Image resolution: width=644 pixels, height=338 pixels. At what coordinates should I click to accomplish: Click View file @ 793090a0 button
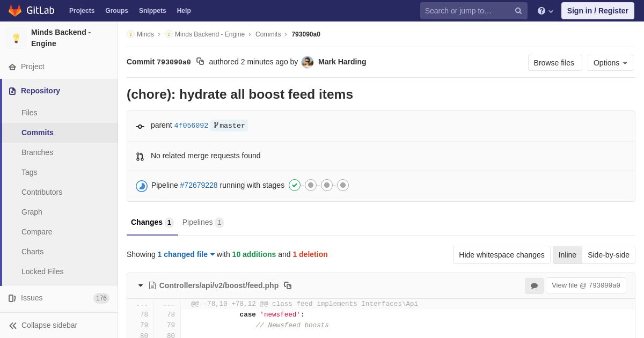(586, 285)
